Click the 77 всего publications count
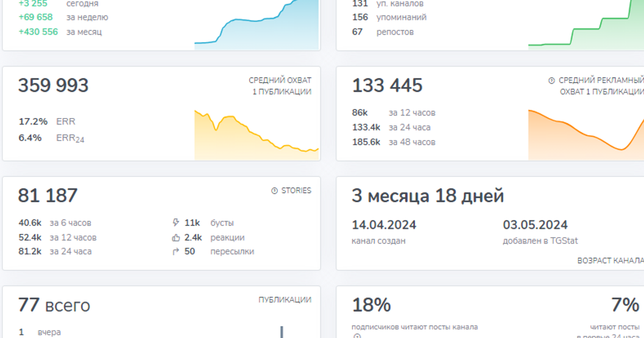644x338 pixels. (x=54, y=305)
